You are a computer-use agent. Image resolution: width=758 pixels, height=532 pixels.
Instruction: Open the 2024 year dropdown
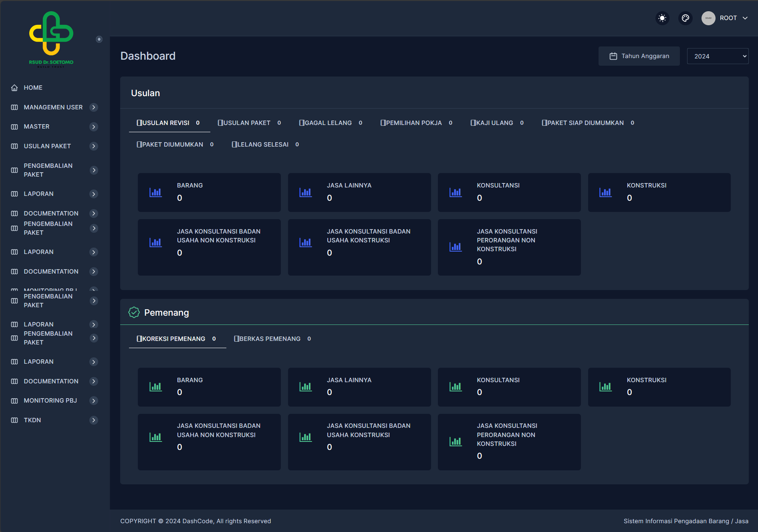point(717,56)
